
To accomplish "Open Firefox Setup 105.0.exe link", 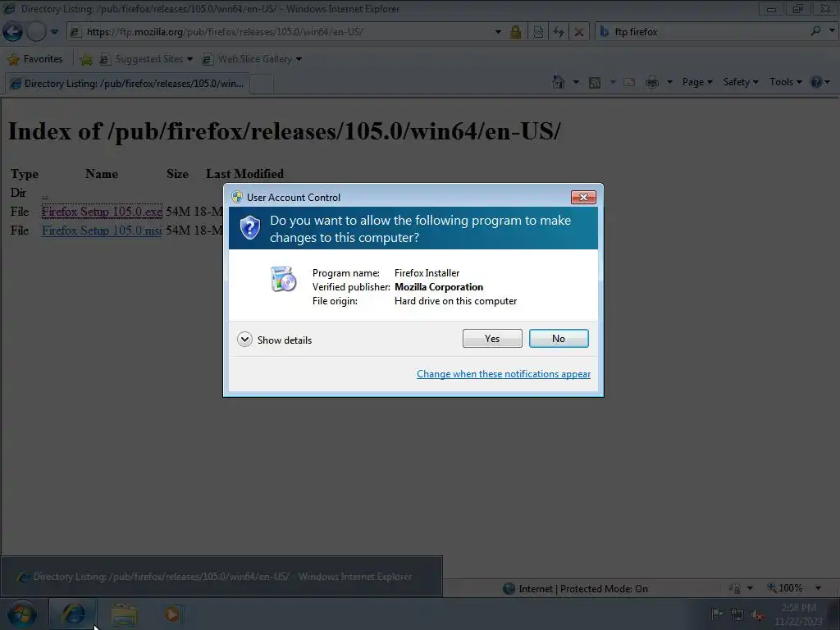I will (x=102, y=212).
